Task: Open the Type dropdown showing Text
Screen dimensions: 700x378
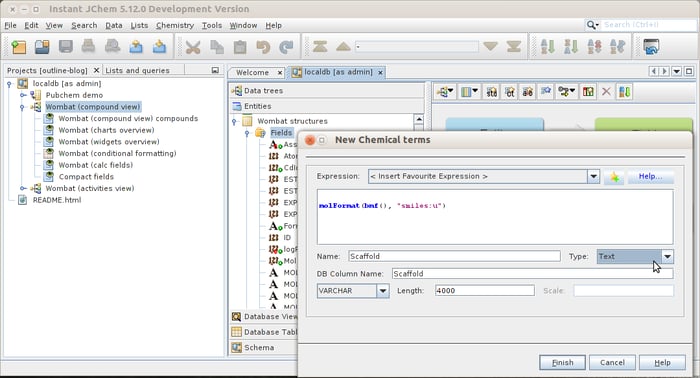Action: pos(667,256)
